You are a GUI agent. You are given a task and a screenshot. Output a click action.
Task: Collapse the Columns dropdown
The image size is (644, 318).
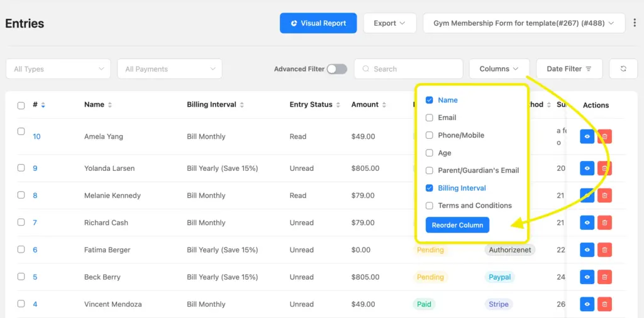point(499,69)
